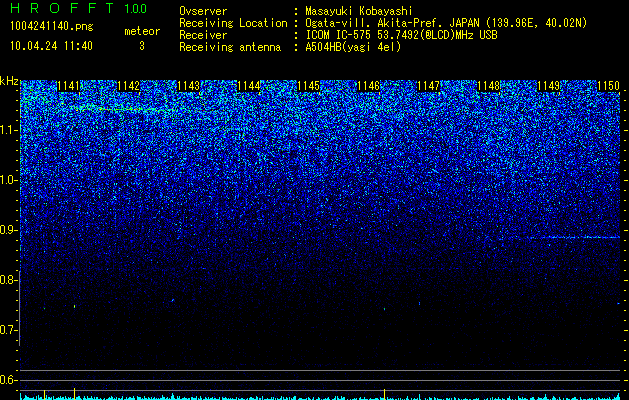Click the yellow detection tick below 1141
Screen dimensions: 629x400
tap(74, 394)
